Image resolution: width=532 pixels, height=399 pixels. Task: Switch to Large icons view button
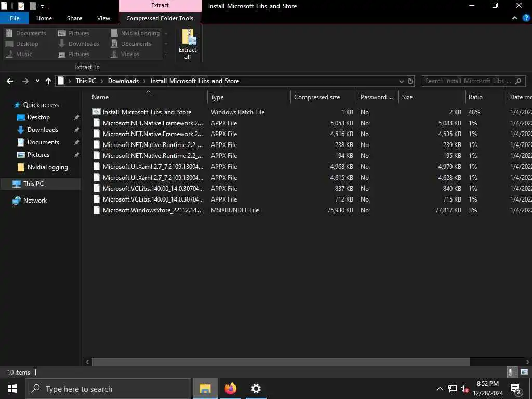coord(524,372)
